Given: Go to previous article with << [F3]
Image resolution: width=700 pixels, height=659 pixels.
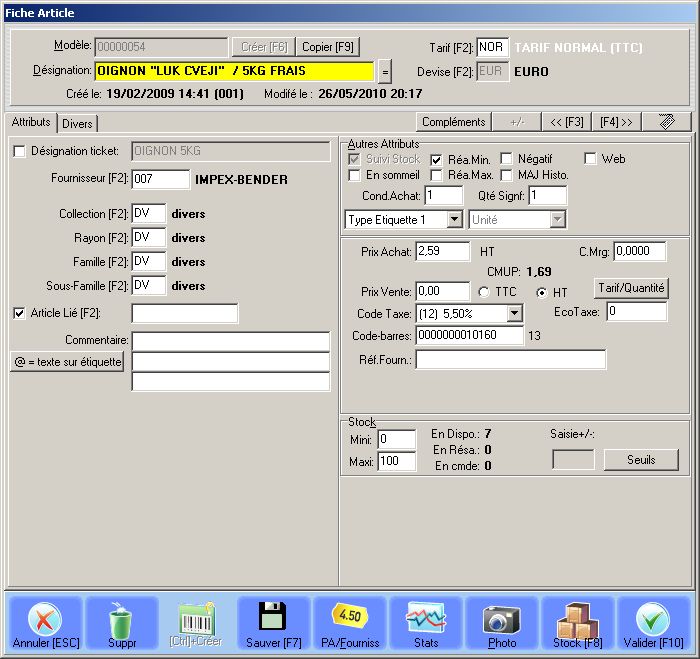Looking at the screenshot, I should pyautogui.click(x=567, y=121).
